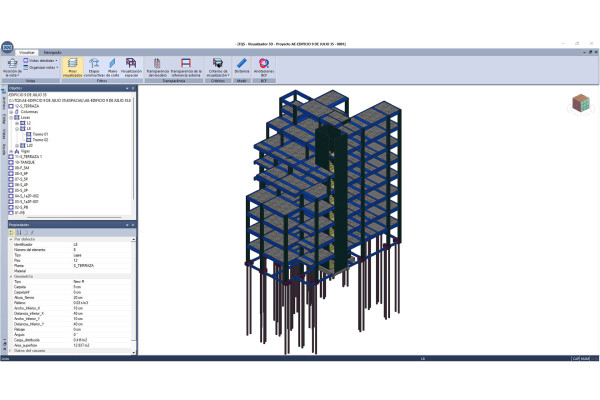Open the Organizar vistas dropdown
Screen dimensions: 600x400
(x=41, y=67)
